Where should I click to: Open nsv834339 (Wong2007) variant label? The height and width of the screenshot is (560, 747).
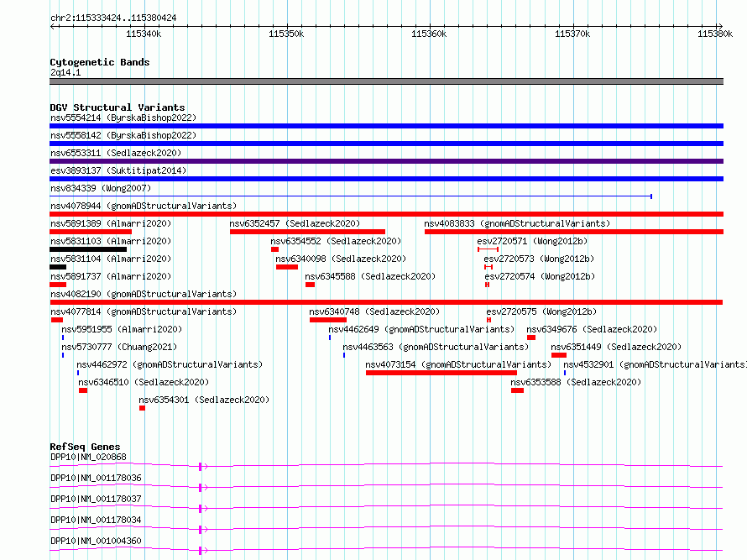pyautogui.click(x=101, y=188)
